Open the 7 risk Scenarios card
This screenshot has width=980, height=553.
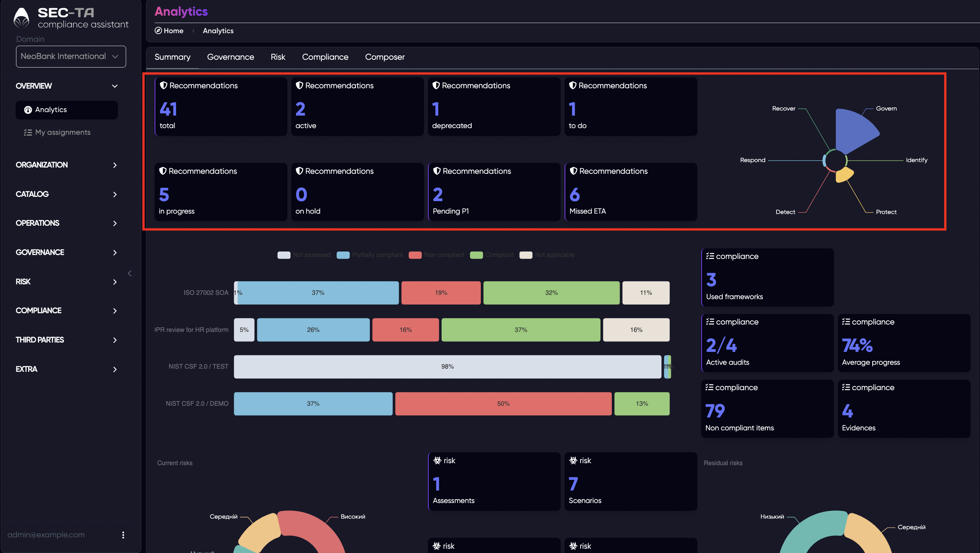click(631, 482)
